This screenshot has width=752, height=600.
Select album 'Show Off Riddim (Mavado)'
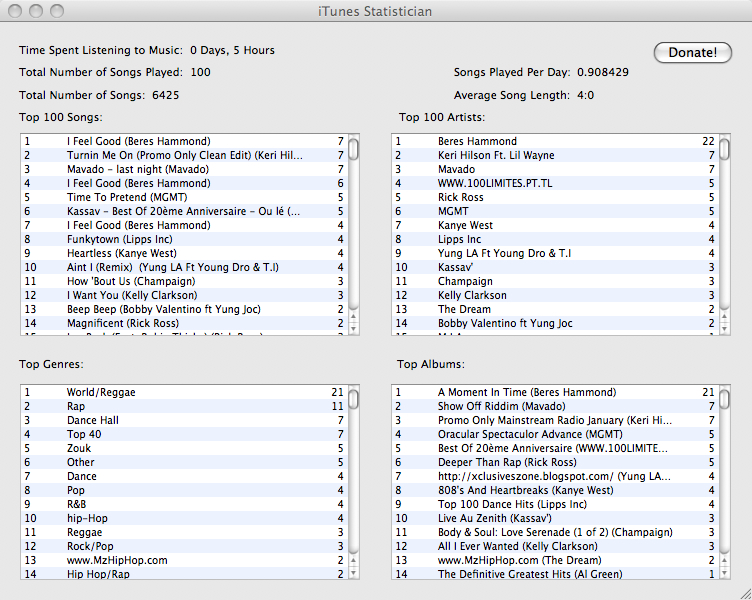click(x=556, y=406)
